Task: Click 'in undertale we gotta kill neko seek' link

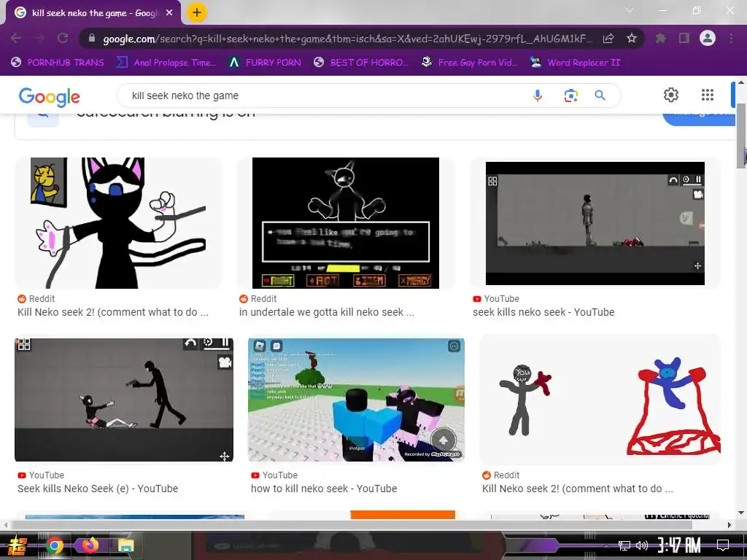Action: (327, 312)
